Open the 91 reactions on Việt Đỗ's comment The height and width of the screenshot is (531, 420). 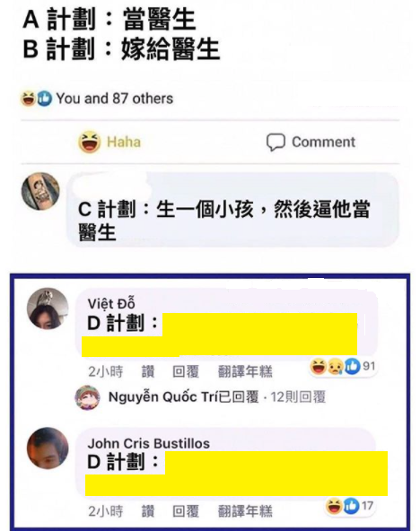(x=343, y=367)
